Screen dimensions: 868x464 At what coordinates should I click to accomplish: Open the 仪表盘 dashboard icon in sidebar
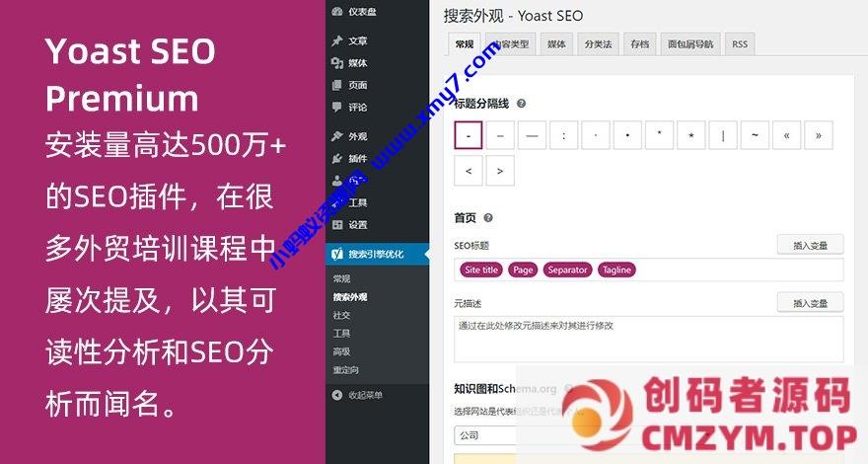(x=337, y=11)
